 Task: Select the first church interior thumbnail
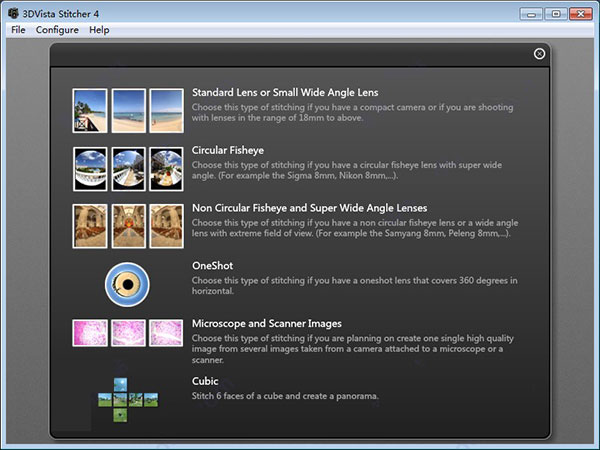[90, 226]
